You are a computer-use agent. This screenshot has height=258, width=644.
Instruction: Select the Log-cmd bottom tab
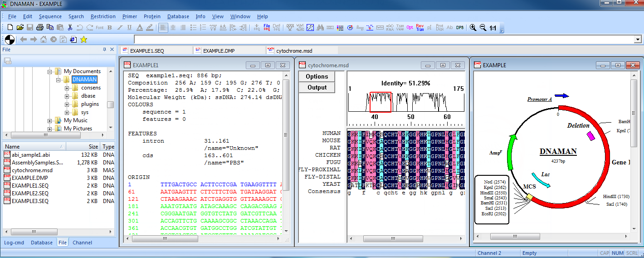14,243
